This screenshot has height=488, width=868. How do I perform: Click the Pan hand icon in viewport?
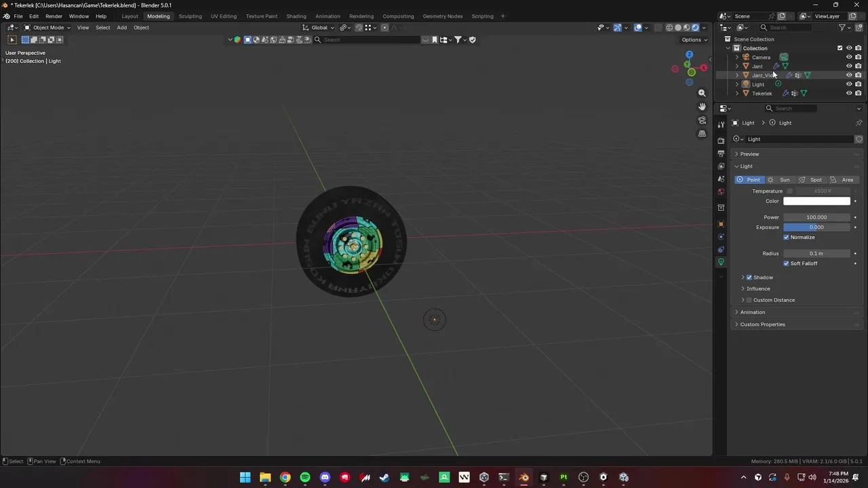point(702,106)
